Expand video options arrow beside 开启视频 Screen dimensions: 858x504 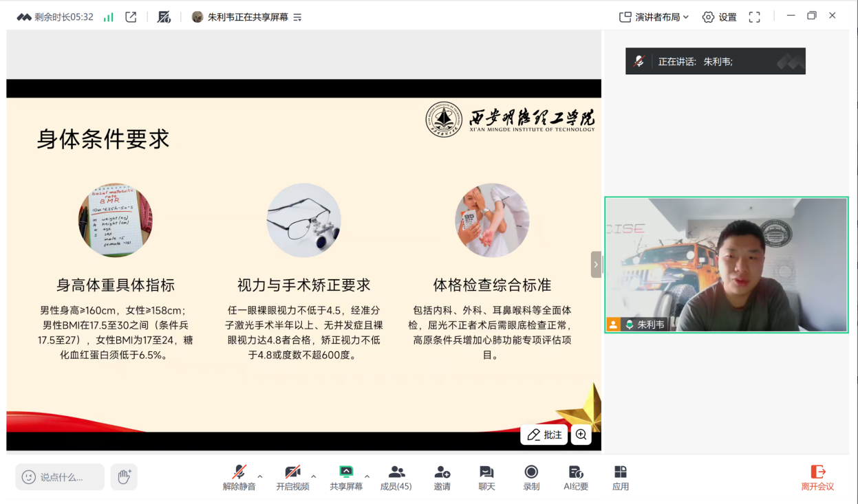pos(314,476)
